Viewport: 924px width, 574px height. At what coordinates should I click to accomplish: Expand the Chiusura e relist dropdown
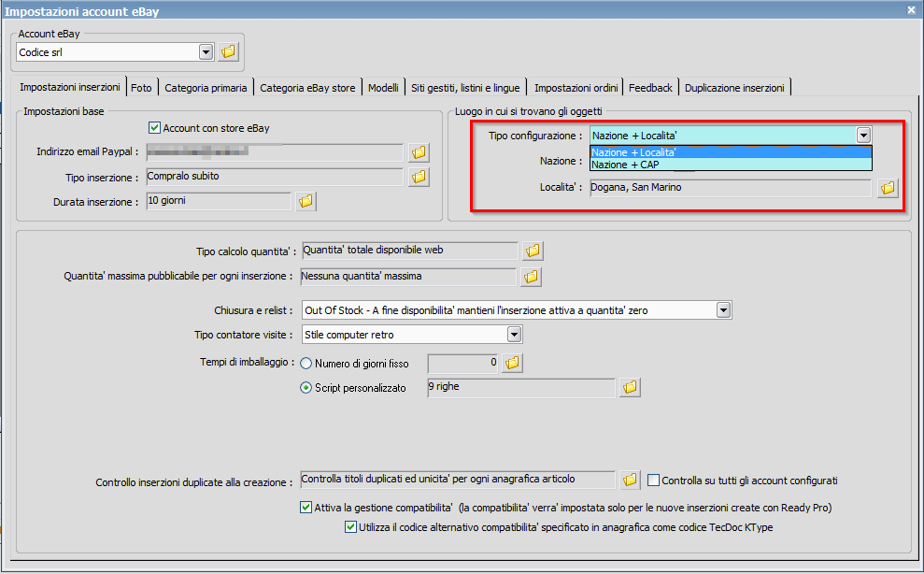pos(724,309)
